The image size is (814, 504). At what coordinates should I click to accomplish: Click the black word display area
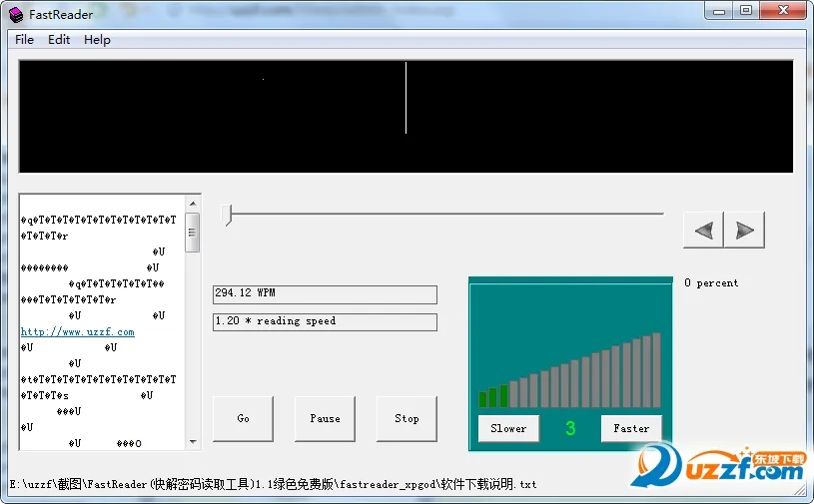[406, 116]
